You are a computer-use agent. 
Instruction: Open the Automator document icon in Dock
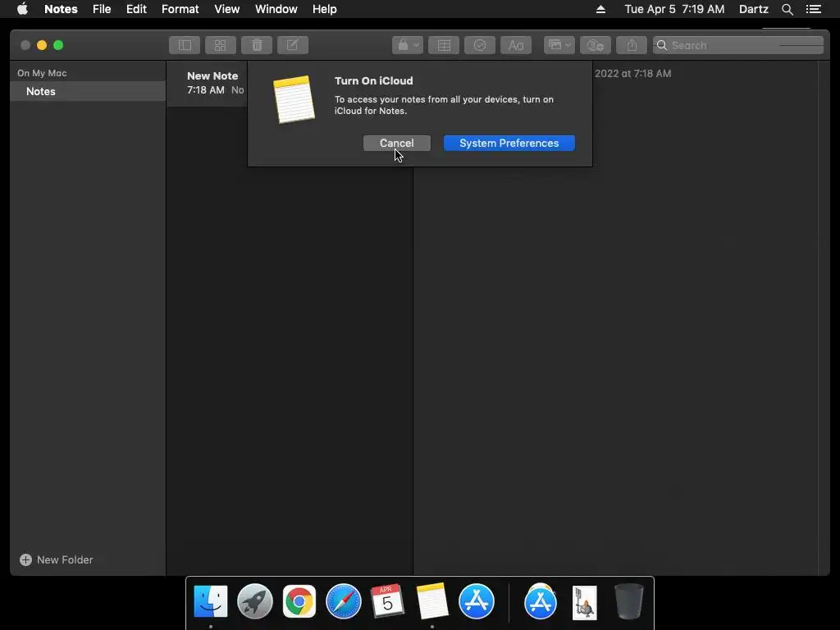pos(584,602)
